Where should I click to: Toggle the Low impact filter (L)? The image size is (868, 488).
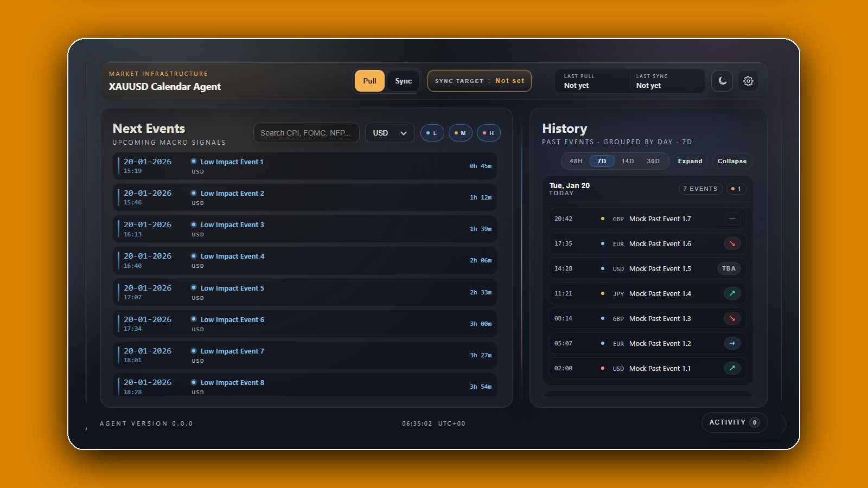coord(432,133)
